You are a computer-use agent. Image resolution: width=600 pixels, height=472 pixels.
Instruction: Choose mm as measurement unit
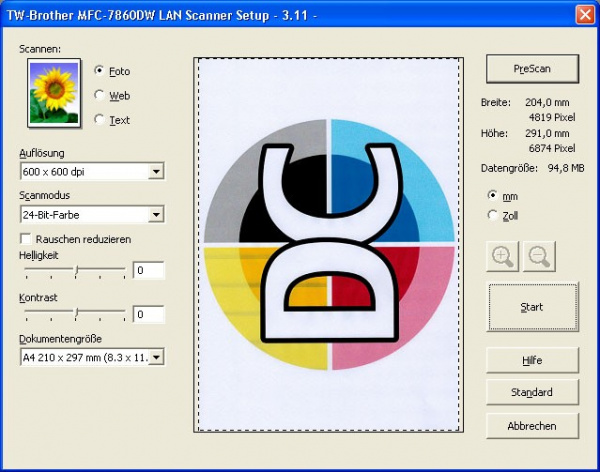pos(492,196)
